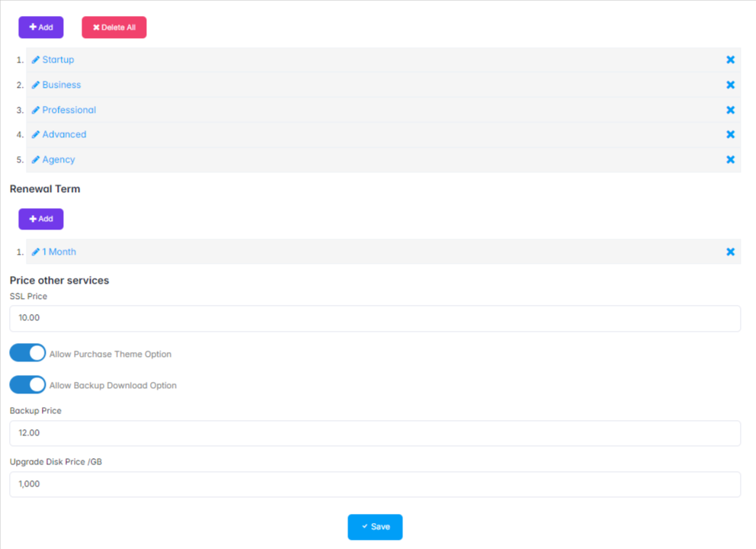
Task: Click the pencil icon beside Advanced
Action: [35, 134]
